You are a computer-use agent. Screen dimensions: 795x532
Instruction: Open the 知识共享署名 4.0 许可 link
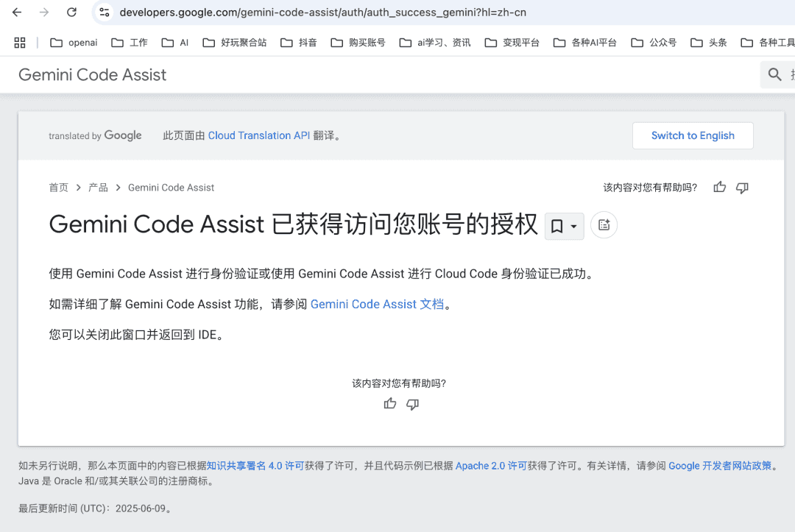pos(255,466)
